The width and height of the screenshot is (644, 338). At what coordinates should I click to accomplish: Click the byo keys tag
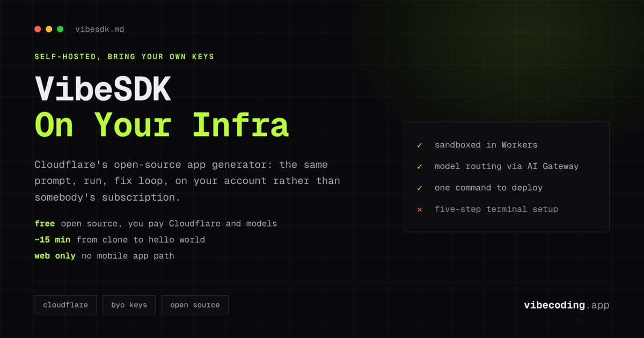tap(129, 305)
